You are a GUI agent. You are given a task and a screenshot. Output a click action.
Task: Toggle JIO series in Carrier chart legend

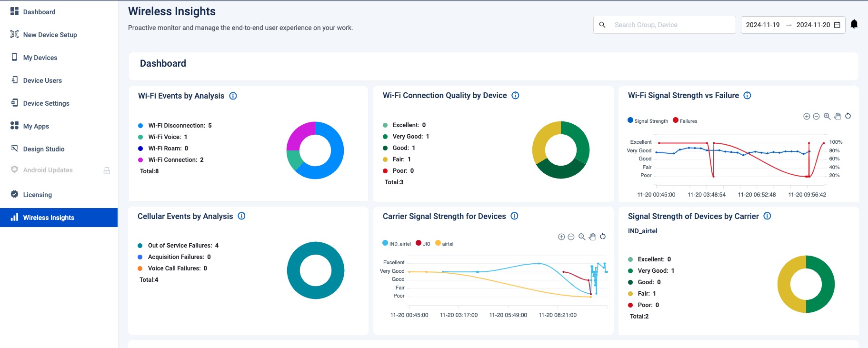[x=423, y=244]
